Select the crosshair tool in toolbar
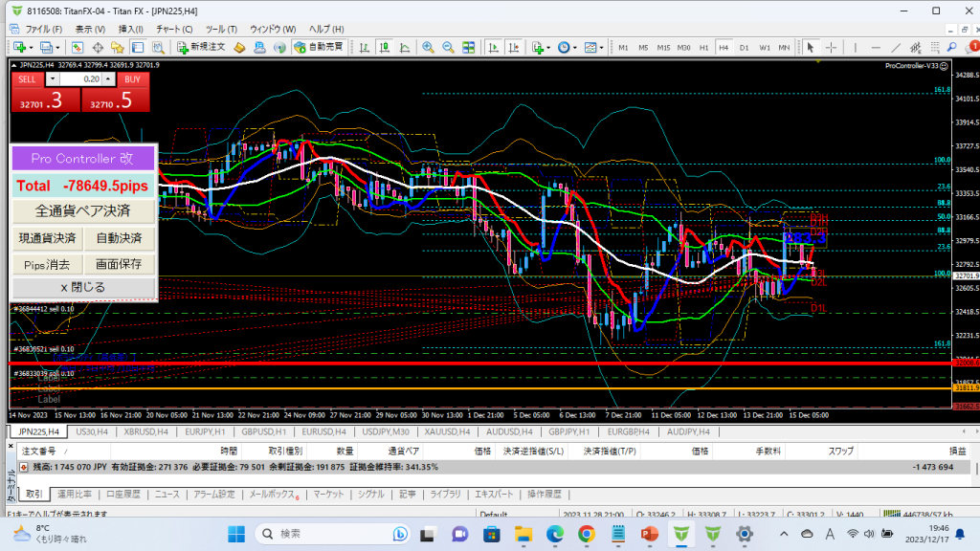The width and height of the screenshot is (980, 551). click(x=829, y=47)
